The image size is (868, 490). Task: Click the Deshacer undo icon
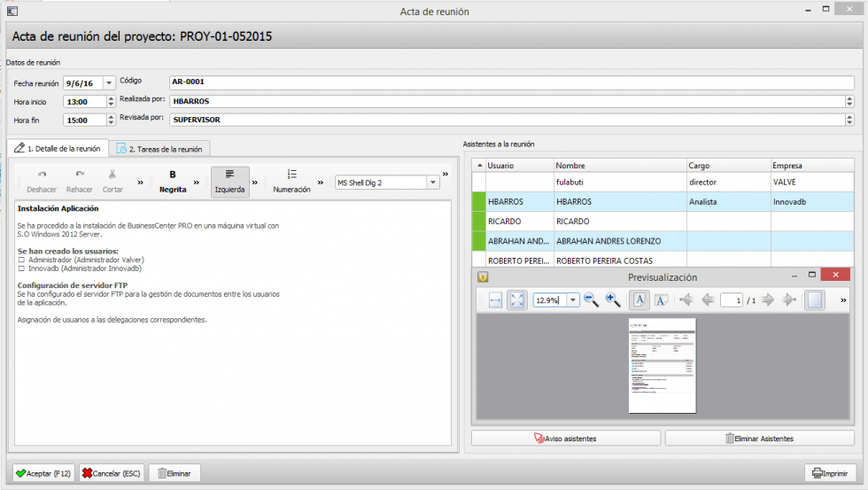click(x=42, y=175)
